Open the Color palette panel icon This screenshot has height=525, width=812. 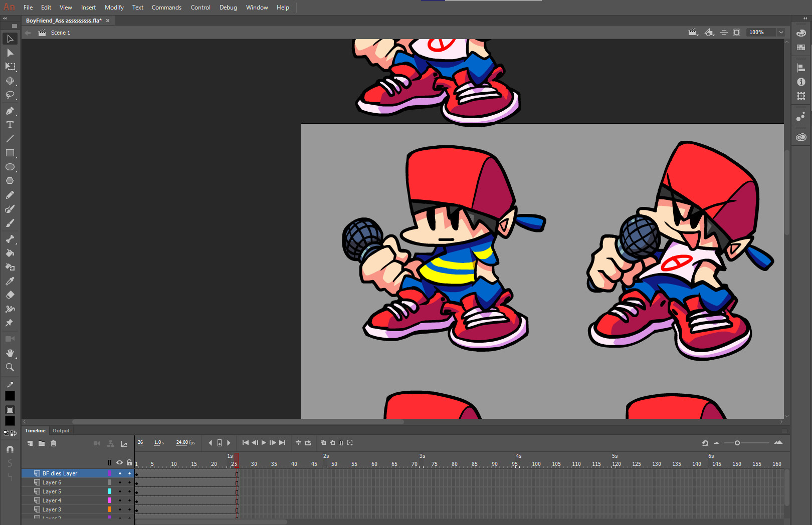pos(801,33)
